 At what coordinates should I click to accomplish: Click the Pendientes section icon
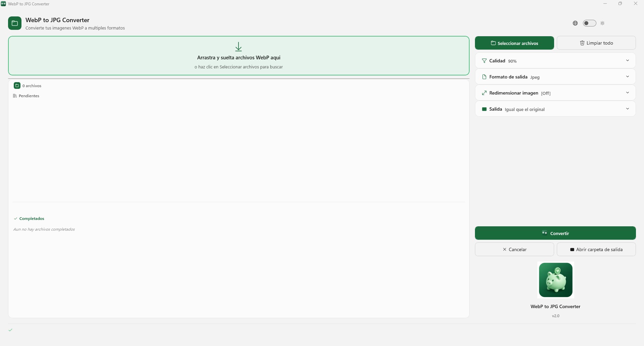click(15, 96)
